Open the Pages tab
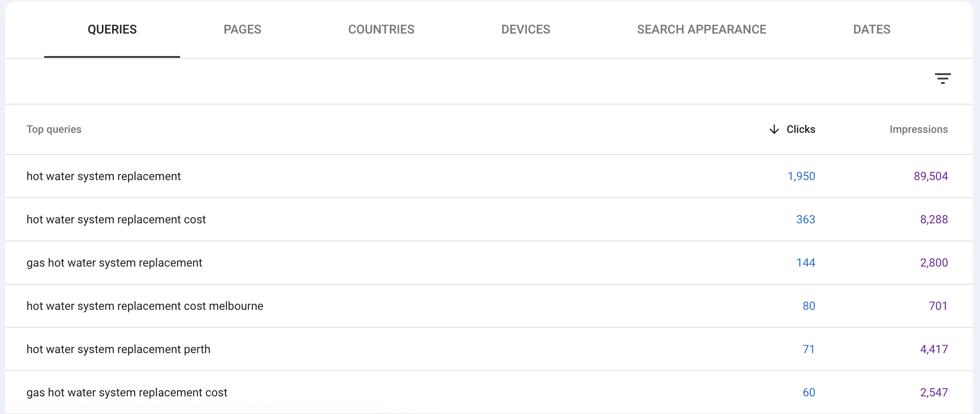This screenshot has width=980, height=414. point(242,30)
